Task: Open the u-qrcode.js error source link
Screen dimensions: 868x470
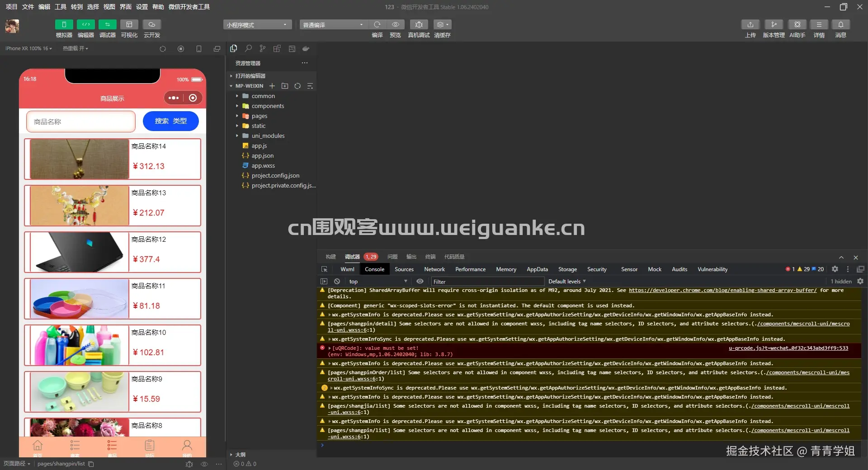Action: [788, 348]
